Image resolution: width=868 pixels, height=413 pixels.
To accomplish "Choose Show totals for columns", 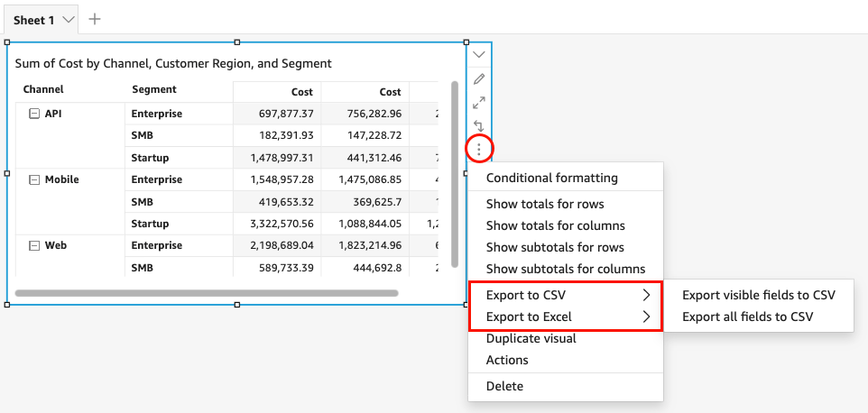I will (555, 225).
